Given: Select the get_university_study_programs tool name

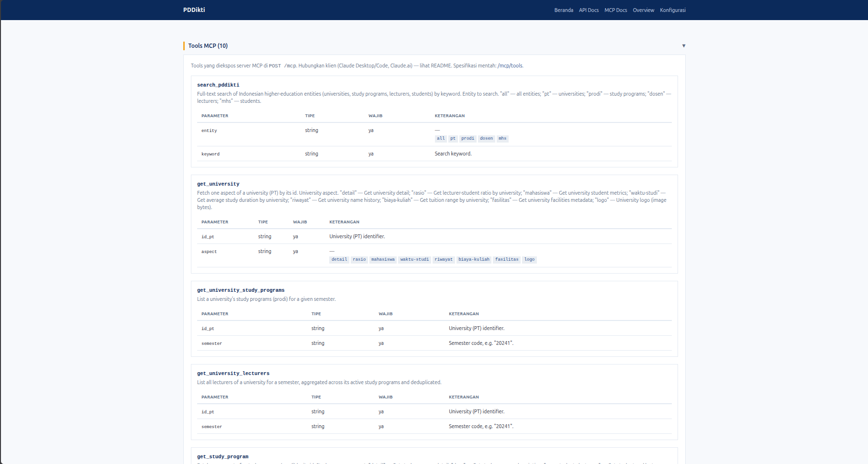Looking at the screenshot, I should click(241, 290).
